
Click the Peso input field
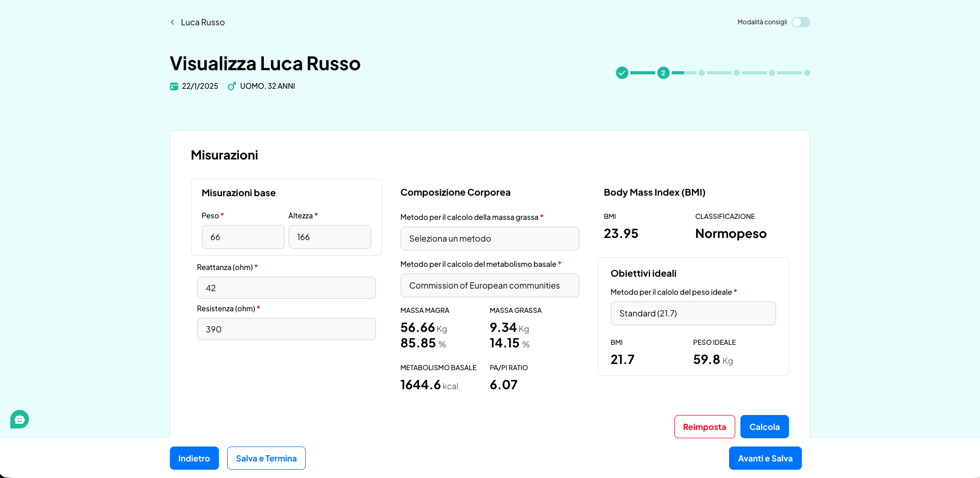pyautogui.click(x=243, y=237)
